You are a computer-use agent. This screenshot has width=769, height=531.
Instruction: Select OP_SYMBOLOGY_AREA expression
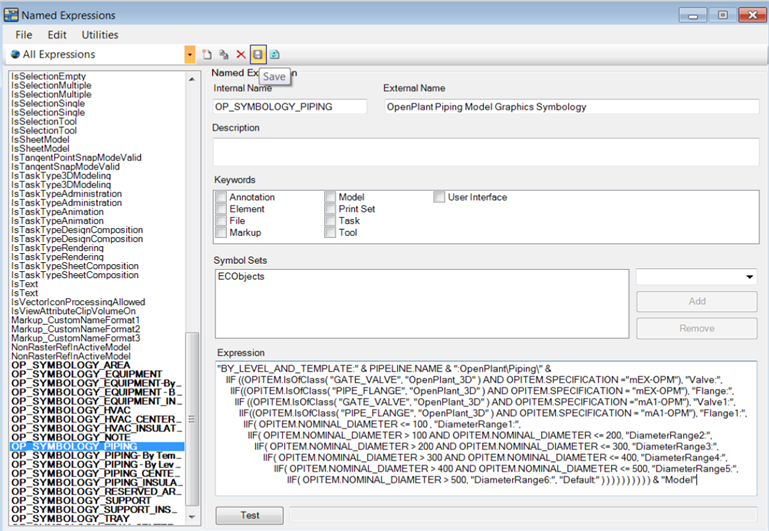(71, 365)
